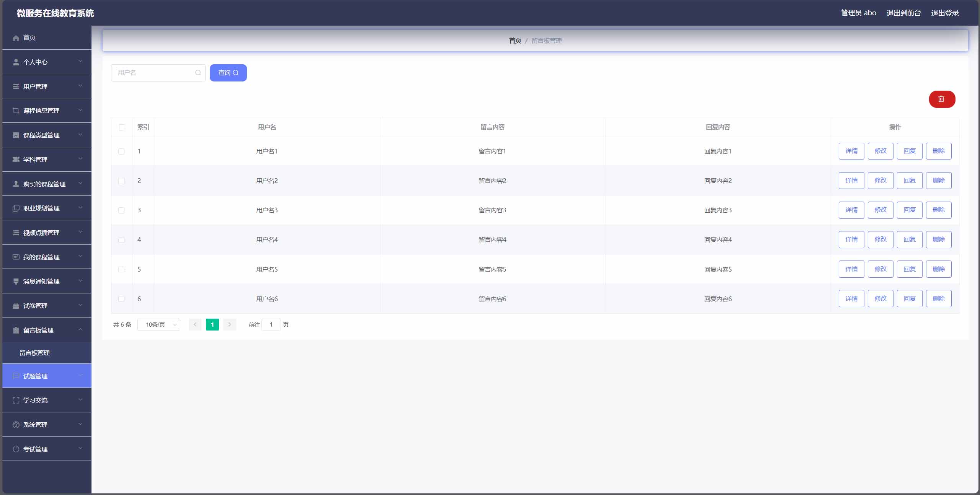Image resolution: width=980 pixels, height=495 pixels.
Task: Click 回复 for 用户名6 row
Action: click(910, 299)
